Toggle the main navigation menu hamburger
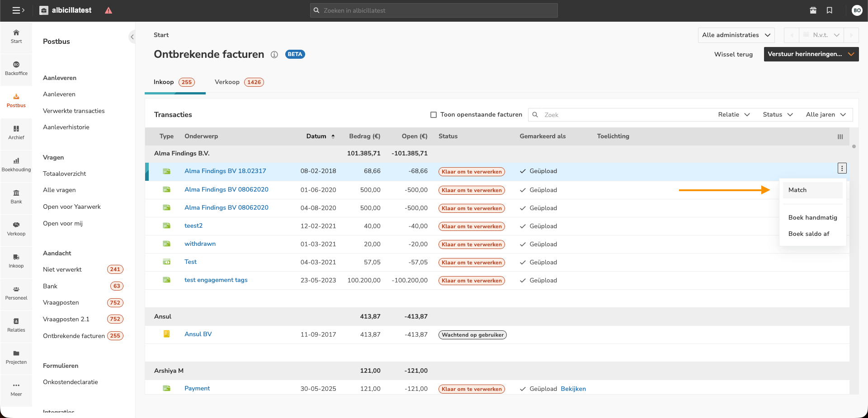The image size is (868, 418). click(x=18, y=10)
